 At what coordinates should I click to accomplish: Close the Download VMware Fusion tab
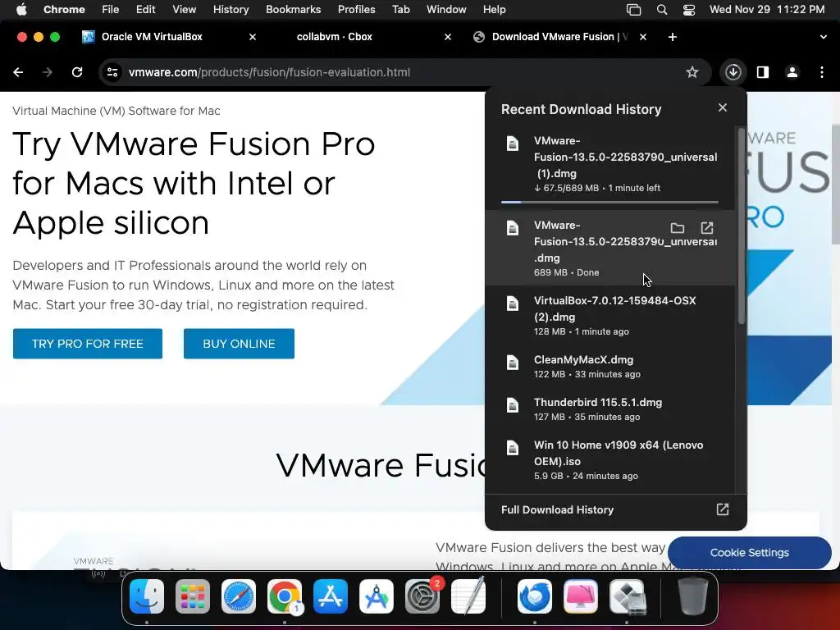[x=643, y=37]
